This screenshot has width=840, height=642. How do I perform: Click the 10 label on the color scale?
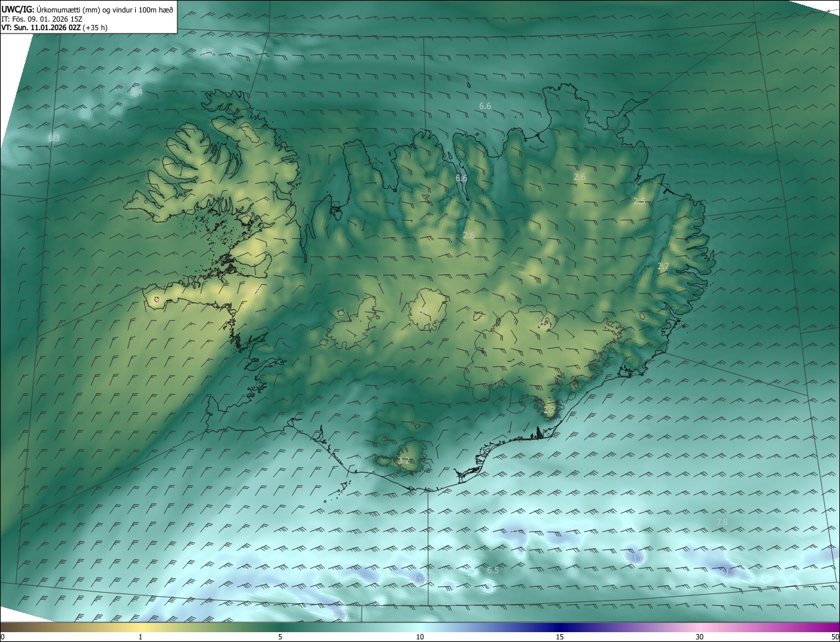[x=420, y=637]
